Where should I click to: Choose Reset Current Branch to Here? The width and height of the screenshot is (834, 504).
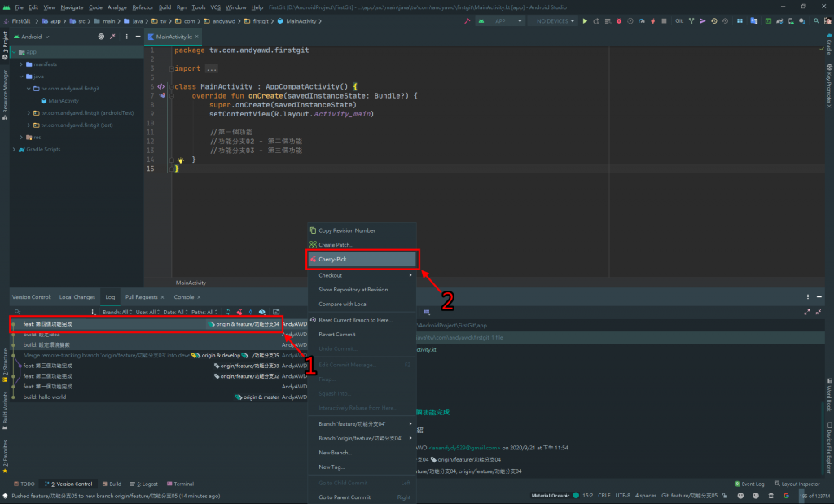click(362, 319)
